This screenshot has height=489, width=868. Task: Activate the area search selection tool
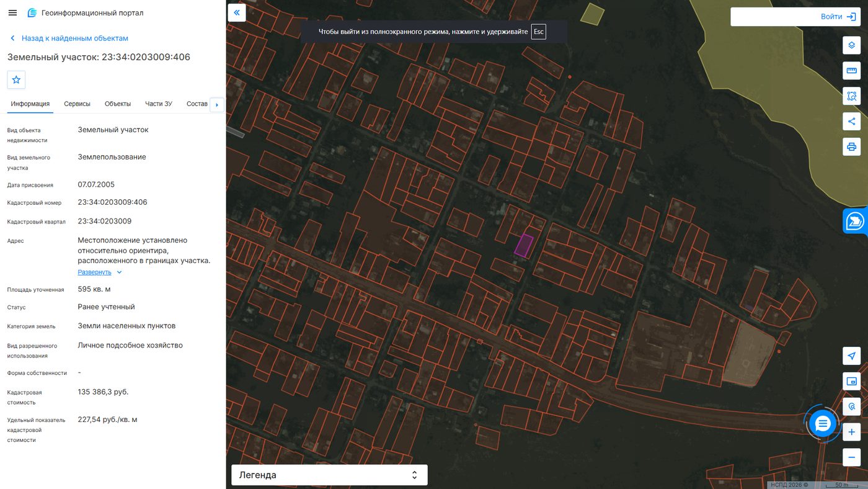click(852, 96)
